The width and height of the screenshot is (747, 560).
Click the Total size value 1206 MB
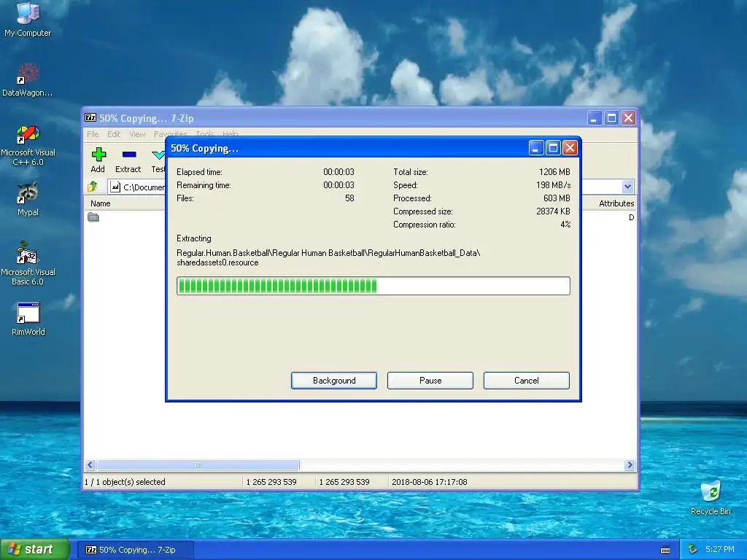pos(554,172)
